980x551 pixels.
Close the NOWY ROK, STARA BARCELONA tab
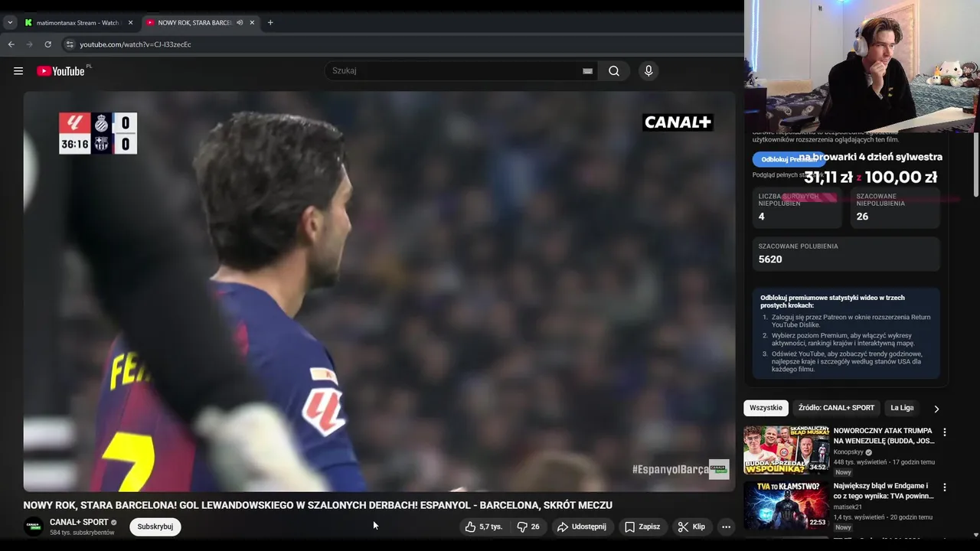252,23
